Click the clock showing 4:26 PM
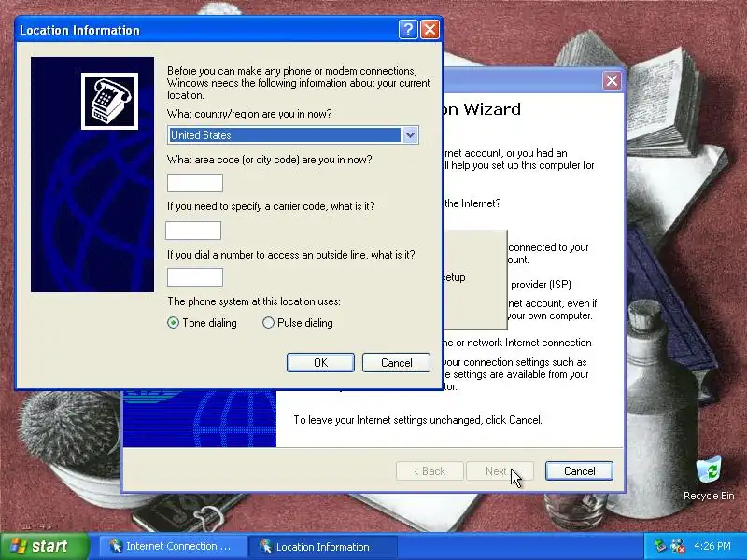This screenshot has width=747, height=560. pyautogui.click(x=712, y=546)
